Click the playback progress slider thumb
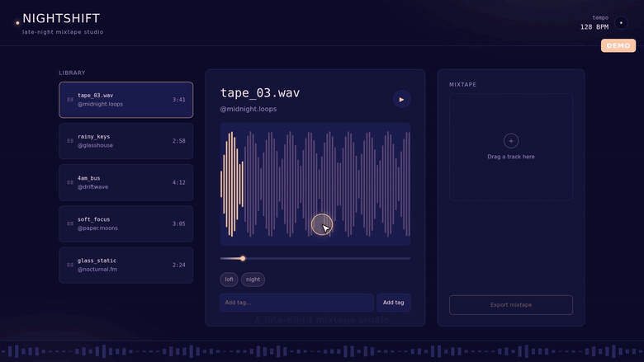The width and height of the screenshot is (644, 362). (x=243, y=258)
